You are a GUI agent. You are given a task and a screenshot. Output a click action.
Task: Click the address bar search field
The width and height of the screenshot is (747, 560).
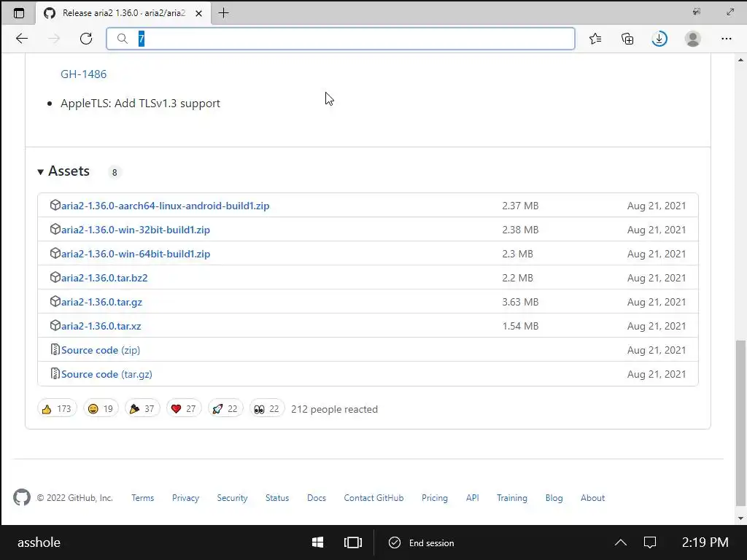pyautogui.click(x=341, y=39)
